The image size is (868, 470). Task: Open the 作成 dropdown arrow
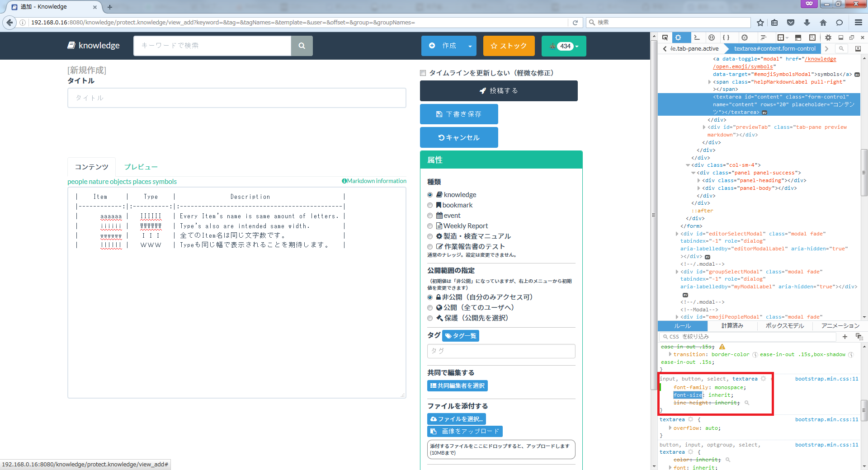(470, 46)
